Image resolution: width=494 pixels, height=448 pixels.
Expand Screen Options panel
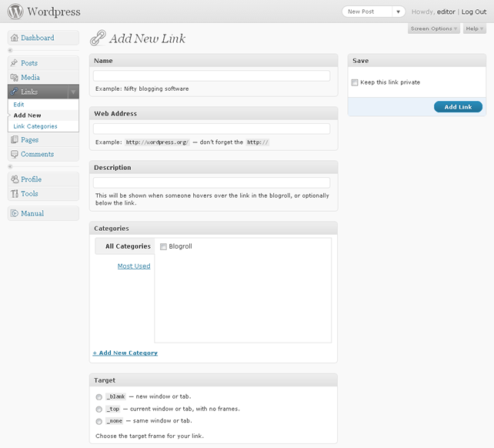pyautogui.click(x=434, y=28)
